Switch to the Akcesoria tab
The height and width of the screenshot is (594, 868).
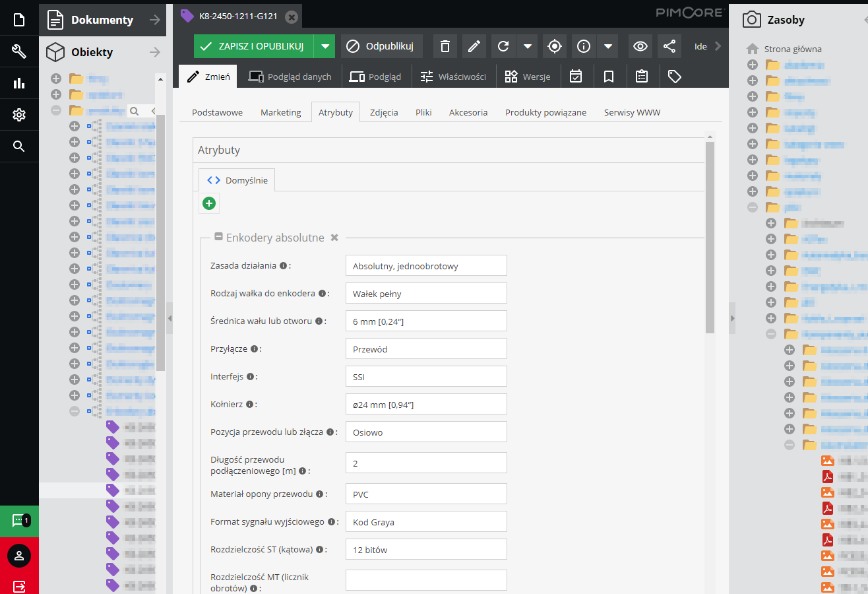[468, 112]
